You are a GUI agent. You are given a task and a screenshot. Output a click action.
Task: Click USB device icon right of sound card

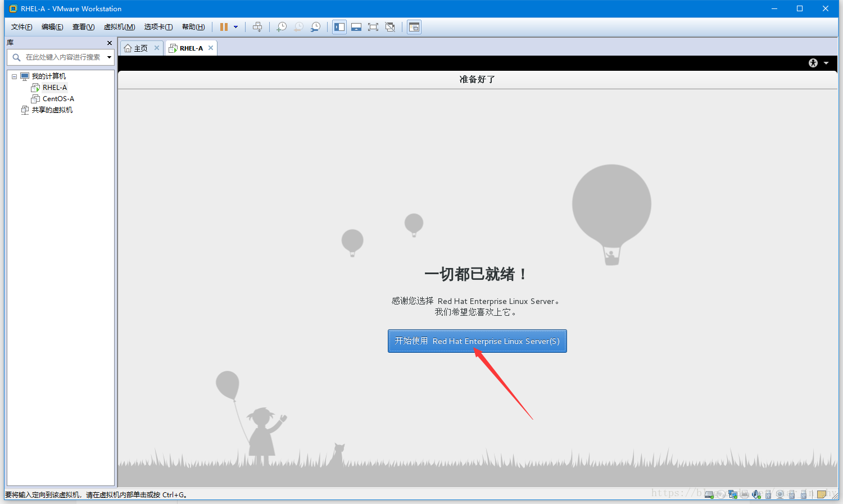tap(768, 494)
